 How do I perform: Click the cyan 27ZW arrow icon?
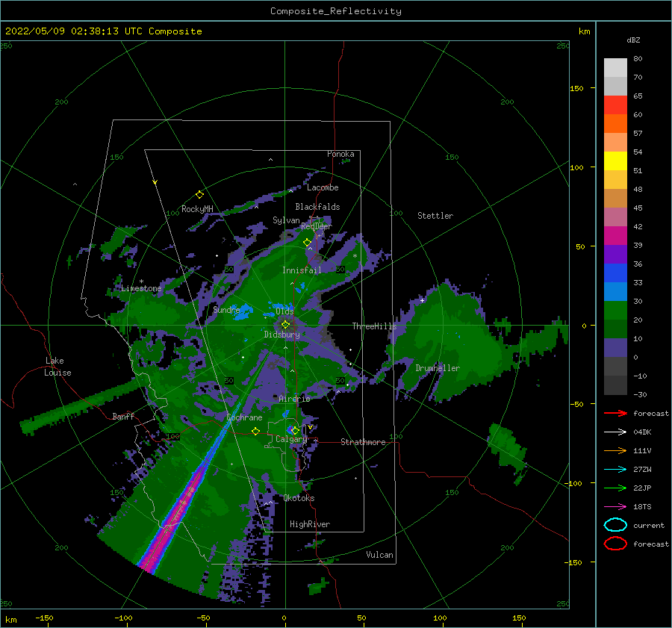point(615,470)
